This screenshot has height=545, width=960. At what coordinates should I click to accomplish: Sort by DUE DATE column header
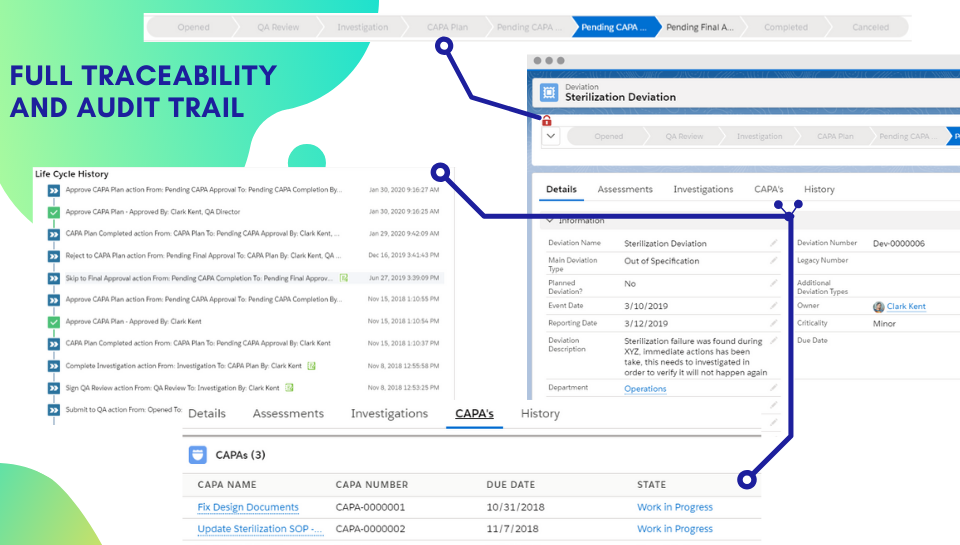pyautogui.click(x=511, y=484)
